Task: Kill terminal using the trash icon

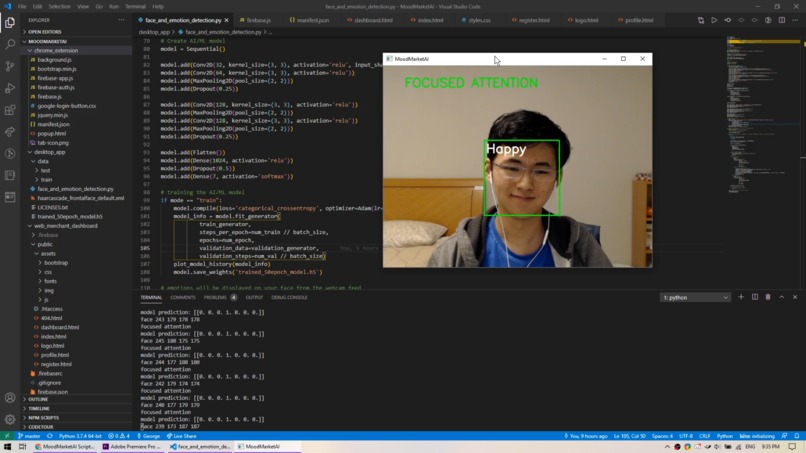Action: click(768, 297)
